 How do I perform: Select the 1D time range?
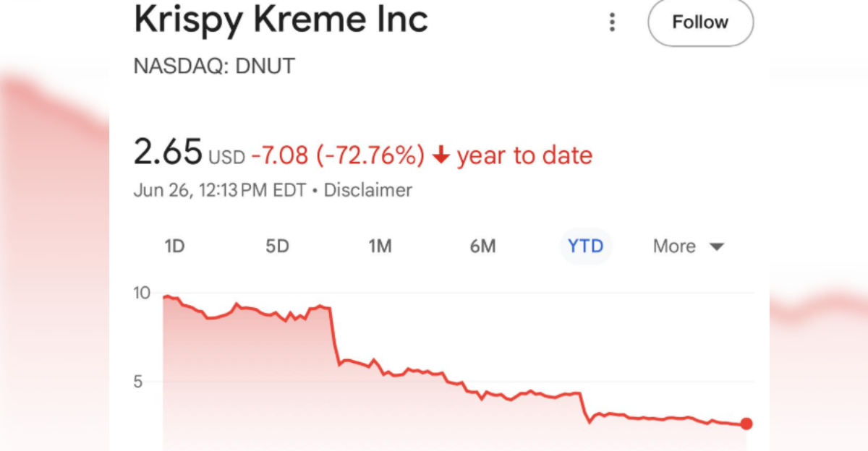point(174,246)
